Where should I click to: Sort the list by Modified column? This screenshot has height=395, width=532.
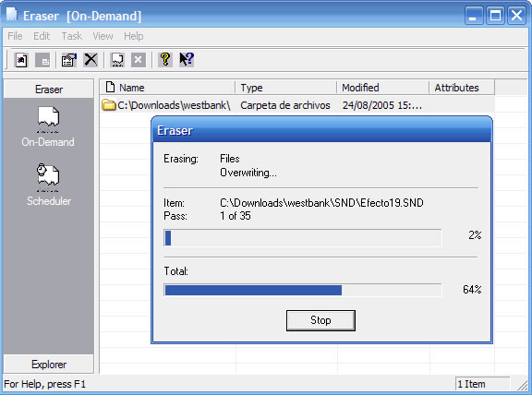pos(382,88)
